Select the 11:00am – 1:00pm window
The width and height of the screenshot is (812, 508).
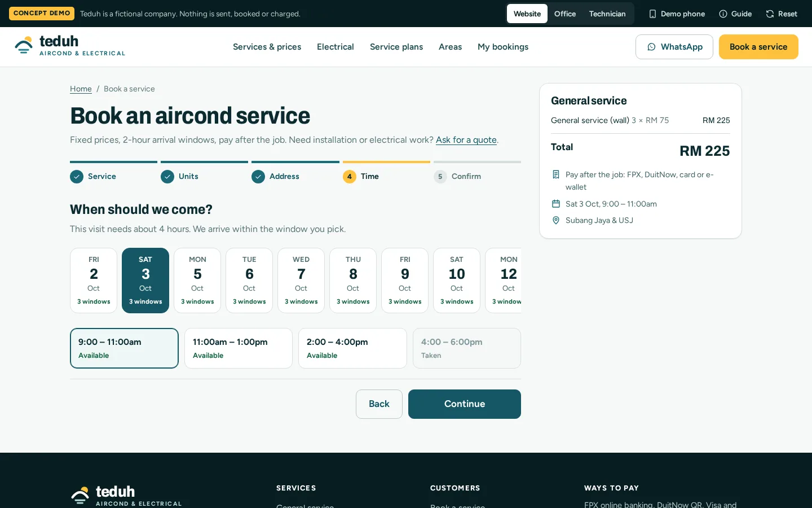click(239, 348)
